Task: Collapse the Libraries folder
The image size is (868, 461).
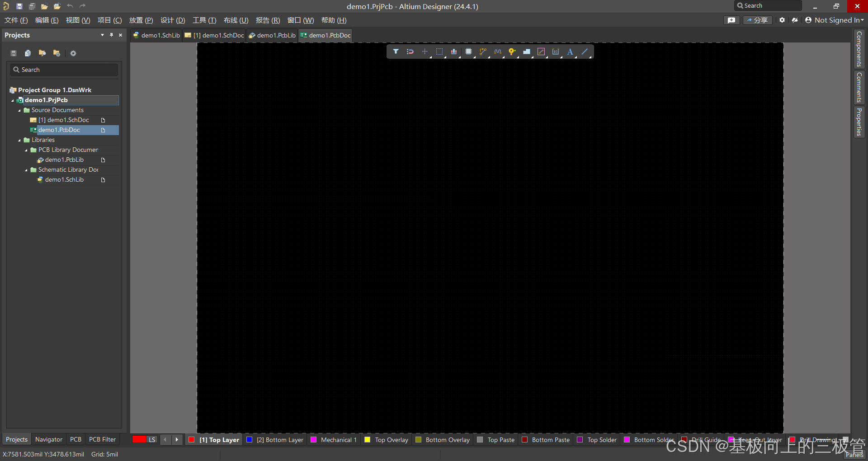Action: click(x=19, y=140)
